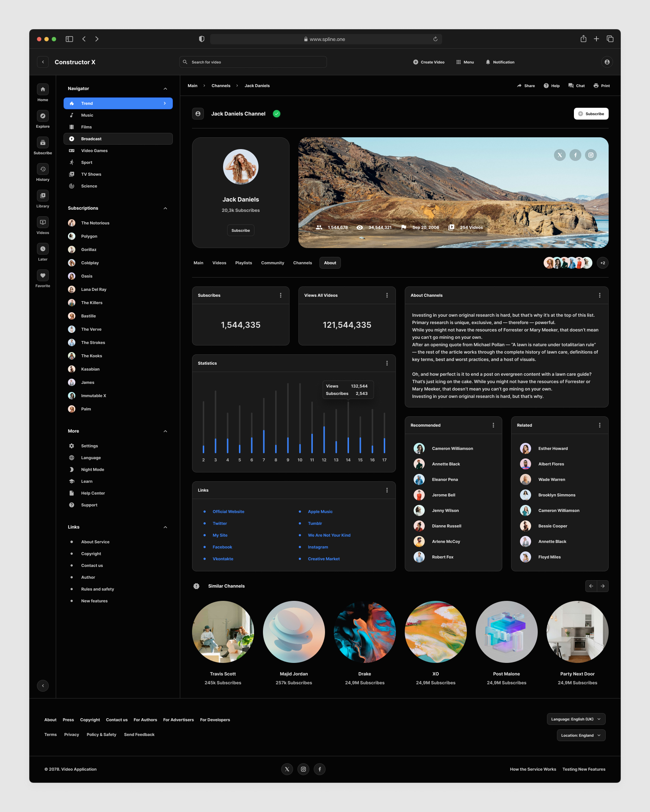Switch to the Community tab
The image size is (650, 812).
(273, 263)
